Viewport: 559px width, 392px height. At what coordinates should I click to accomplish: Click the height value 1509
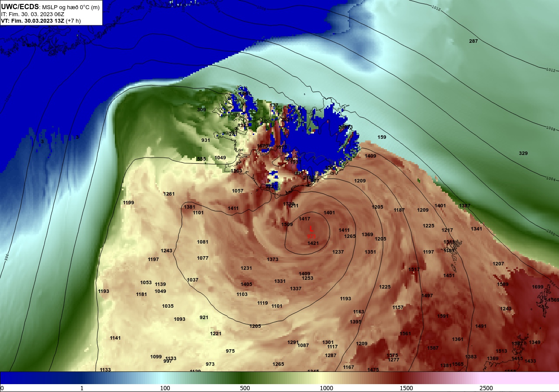tap(287, 224)
